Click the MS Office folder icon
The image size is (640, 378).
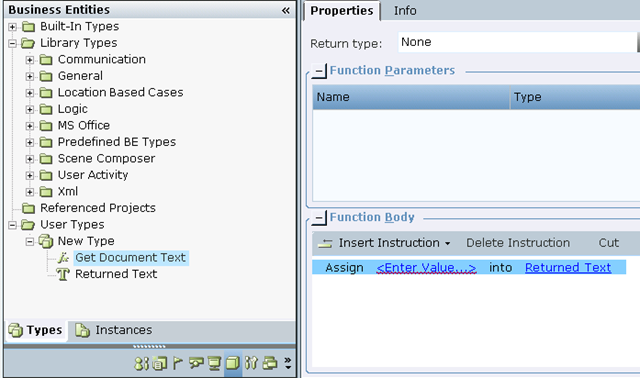(x=46, y=126)
